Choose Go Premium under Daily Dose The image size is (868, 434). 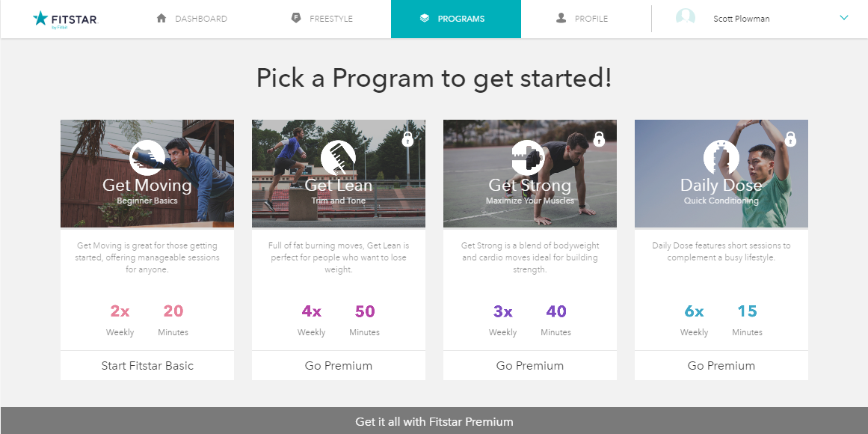click(721, 366)
